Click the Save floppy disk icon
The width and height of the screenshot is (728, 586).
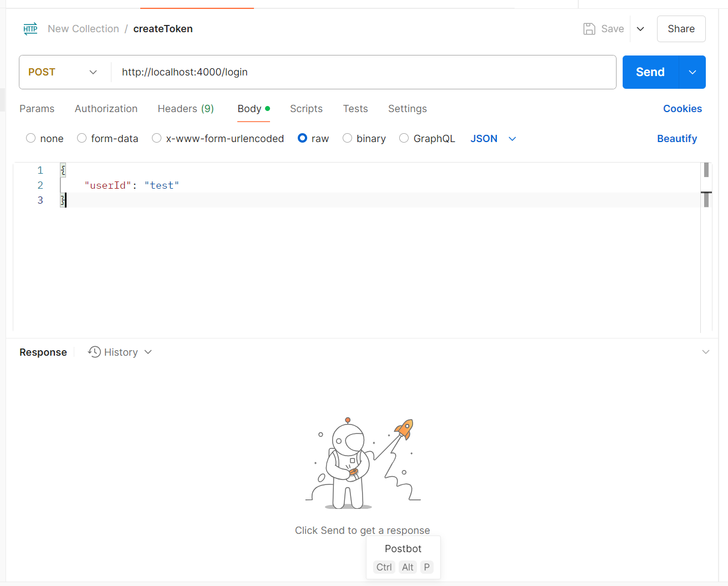589,29
